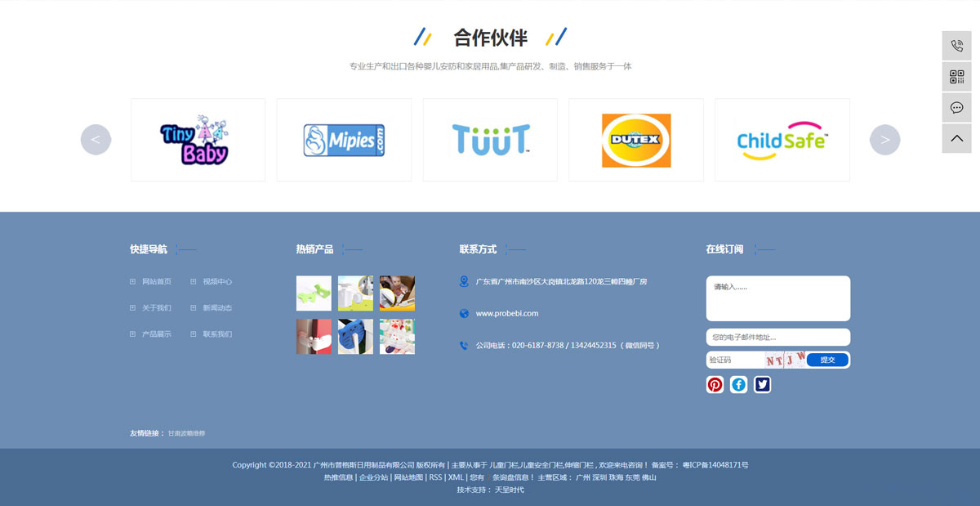The width and height of the screenshot is (980, 506).
Task: Show previous partner logos with left arrow
Action: pos(96,140)
